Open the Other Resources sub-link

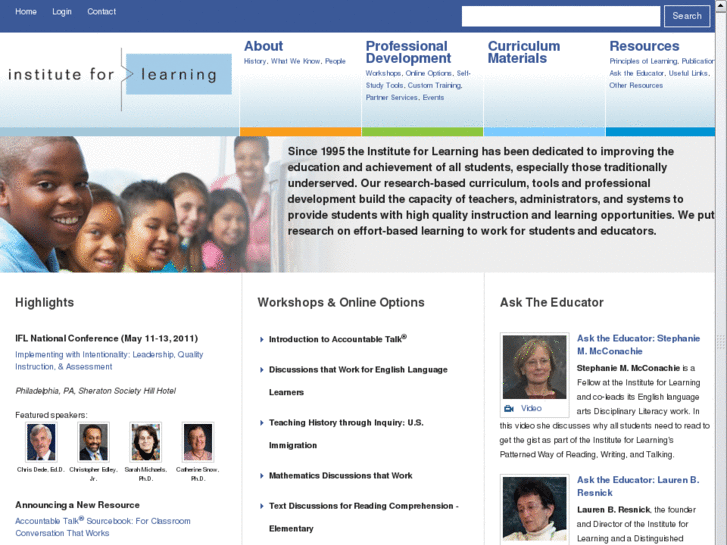coord(636,85)
